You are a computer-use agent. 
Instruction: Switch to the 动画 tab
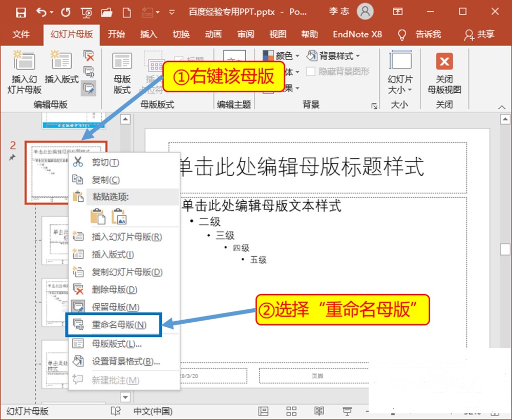(x=213, y=34)
